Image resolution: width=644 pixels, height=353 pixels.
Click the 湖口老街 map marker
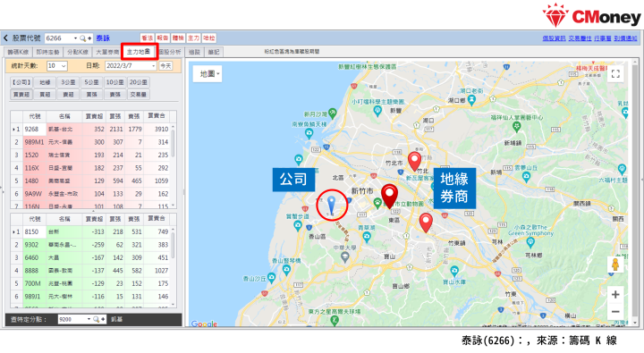[x=471, y=99]
